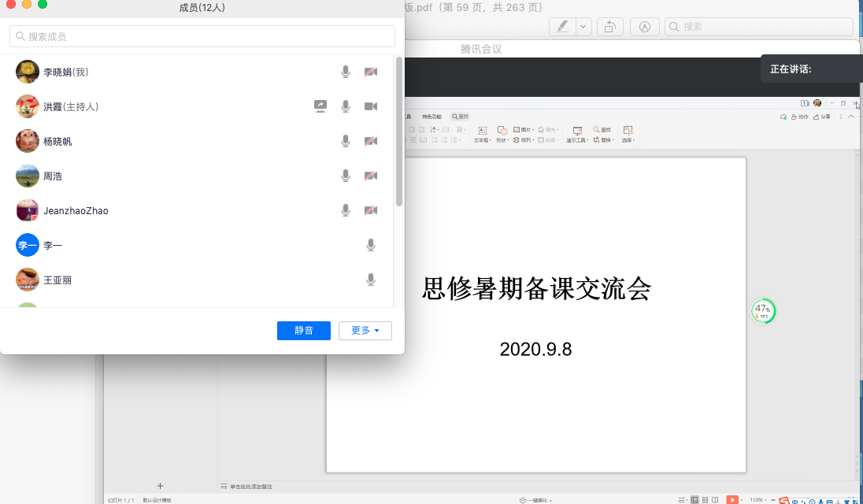Toggle microphone for 李晓娟(我)
Image resolution: width=863 pixels, height=504 pixels.
click(345, 72)
